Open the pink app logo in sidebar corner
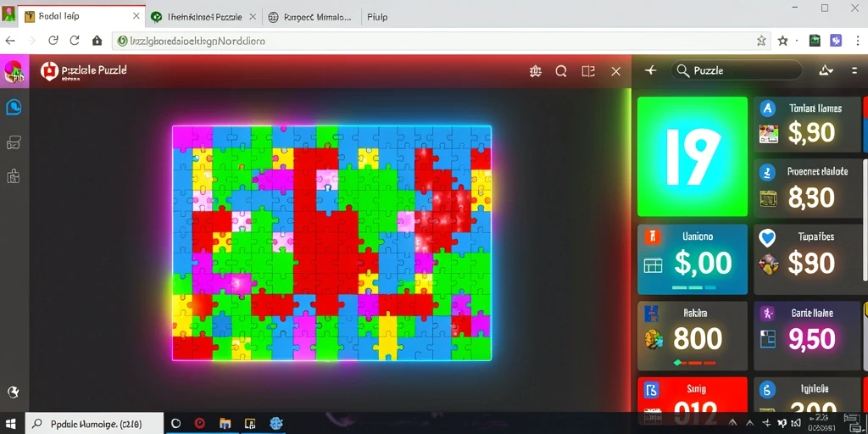This screenshot has height=434, width=868. coord(14,72)
